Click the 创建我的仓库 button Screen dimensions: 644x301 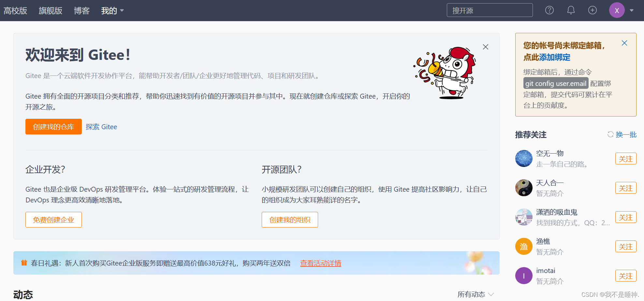pyautogui.click(x=53, y=127)
